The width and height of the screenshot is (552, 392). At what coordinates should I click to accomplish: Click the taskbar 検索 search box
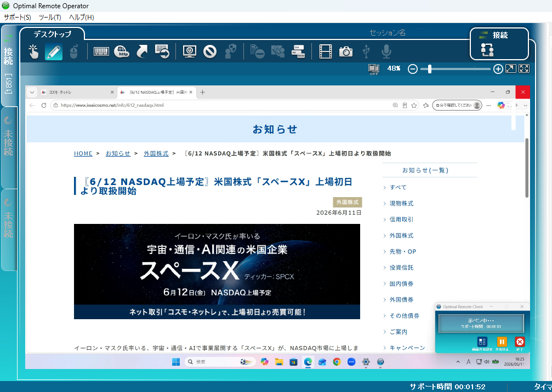click(x=220, y=362)
